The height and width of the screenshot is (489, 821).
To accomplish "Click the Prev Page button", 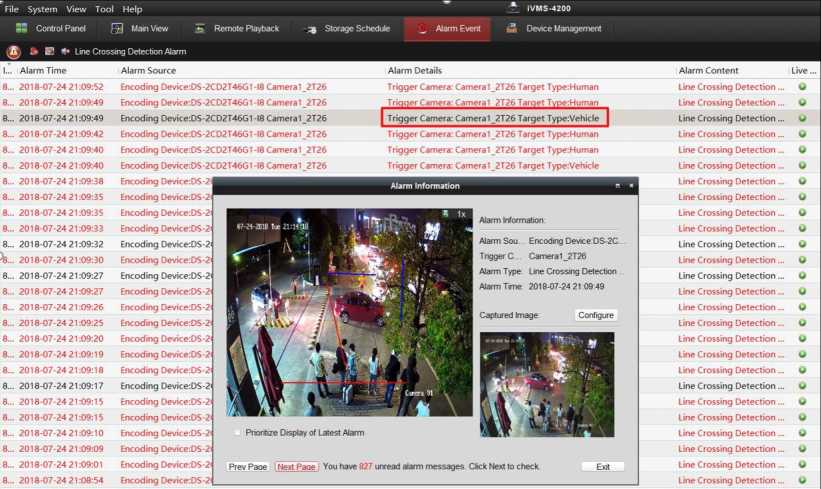I will coord(248,467).
